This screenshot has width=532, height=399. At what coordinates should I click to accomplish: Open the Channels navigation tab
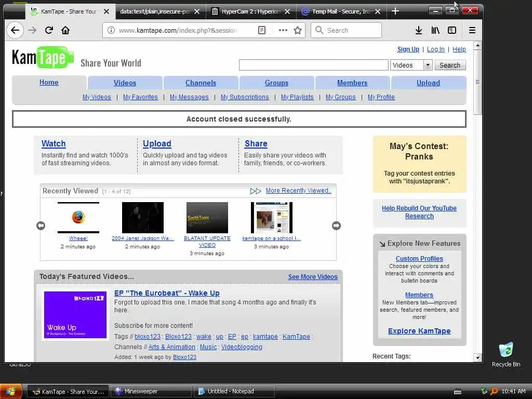(201, 83)
